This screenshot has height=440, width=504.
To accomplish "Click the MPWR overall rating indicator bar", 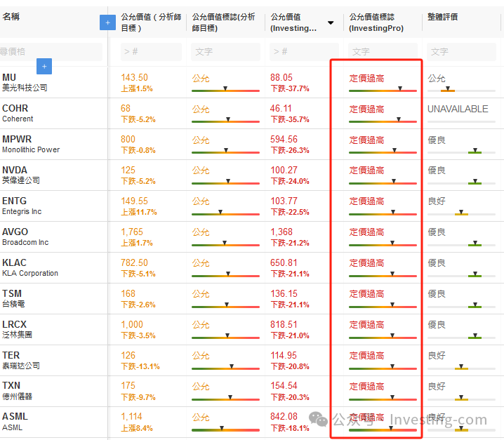I will pos(461,152).
